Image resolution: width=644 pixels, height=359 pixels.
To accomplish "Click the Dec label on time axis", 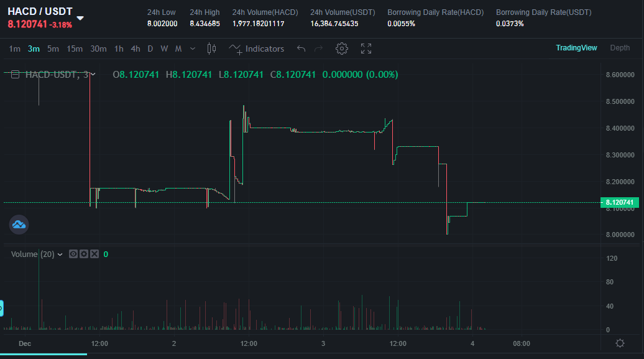I will pos(25,344).
